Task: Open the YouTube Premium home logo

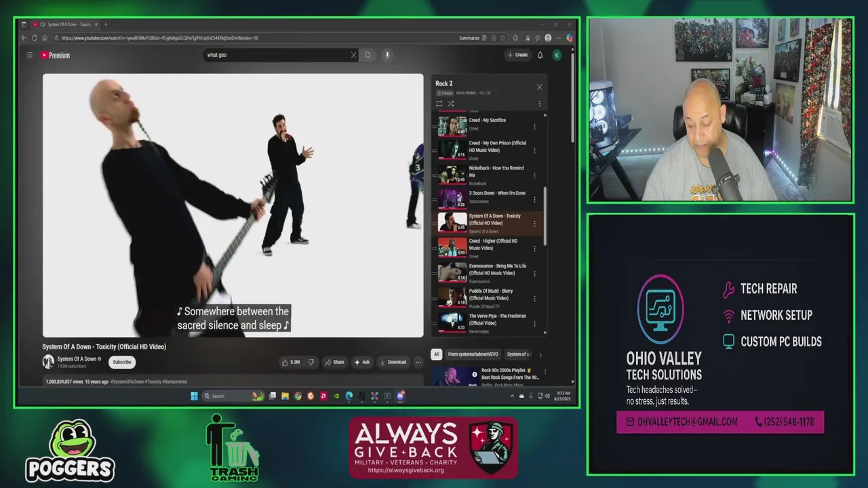Action: [x=55, y=56]
